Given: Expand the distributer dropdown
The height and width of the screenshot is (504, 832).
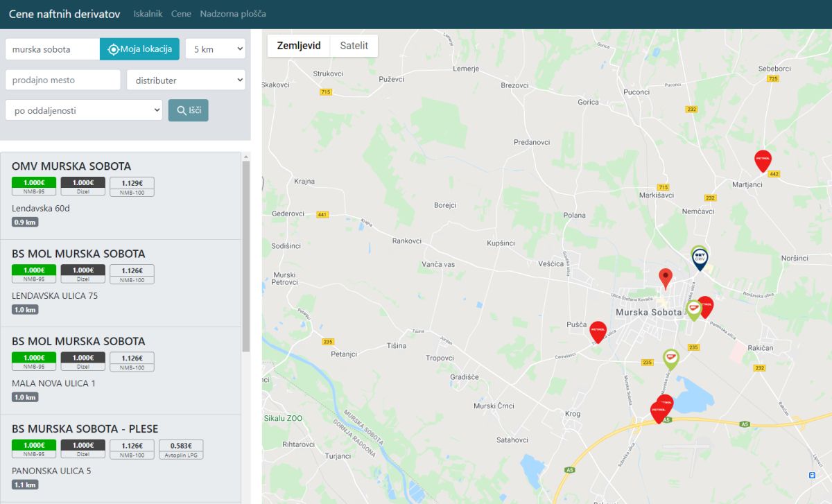Looking at the screenshot, I should (x=186, y=80).
